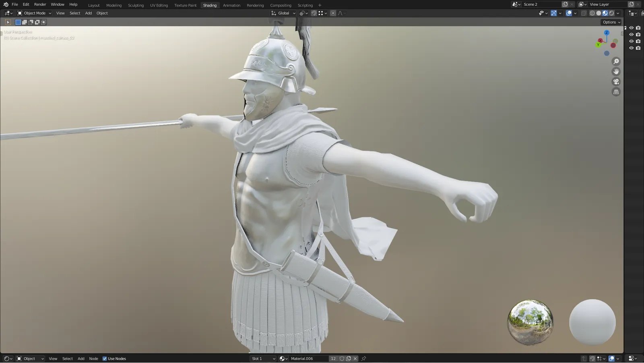Click the new view layer icon
Screen dimensions: 644x363
[631, 4]
